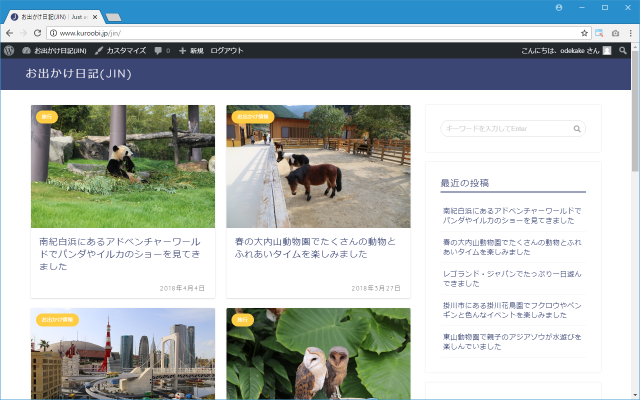Open post title 春の大内山動物園 card
Viewport: 640px width, 400px height.
coord(315,248)
